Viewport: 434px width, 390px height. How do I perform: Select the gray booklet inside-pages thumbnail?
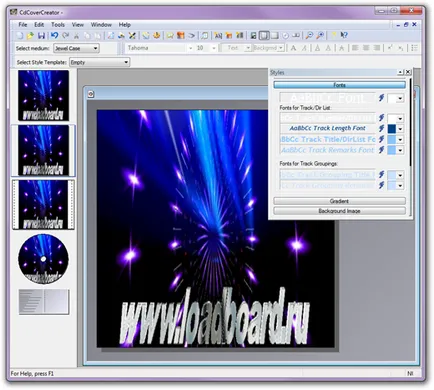(44, 302)
